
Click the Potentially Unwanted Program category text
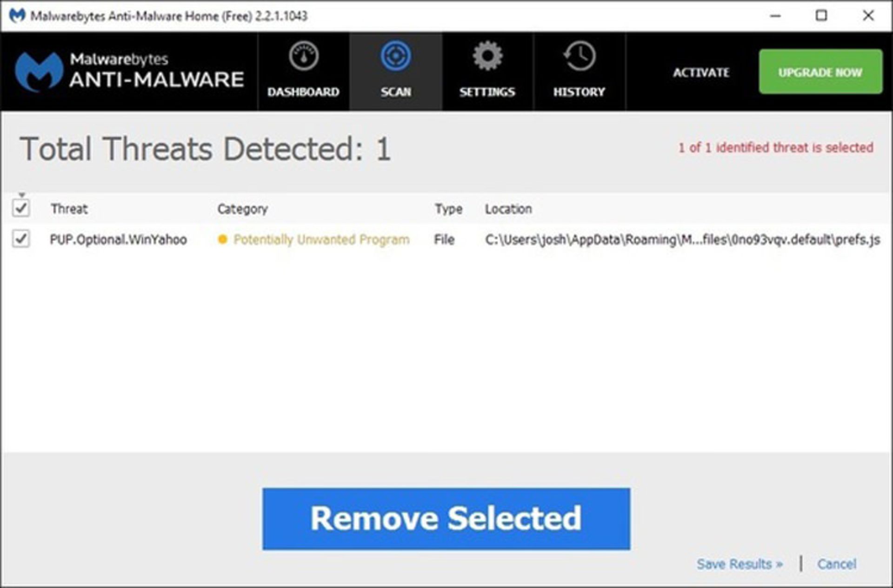pyautogui.click(x=321, y=239)
